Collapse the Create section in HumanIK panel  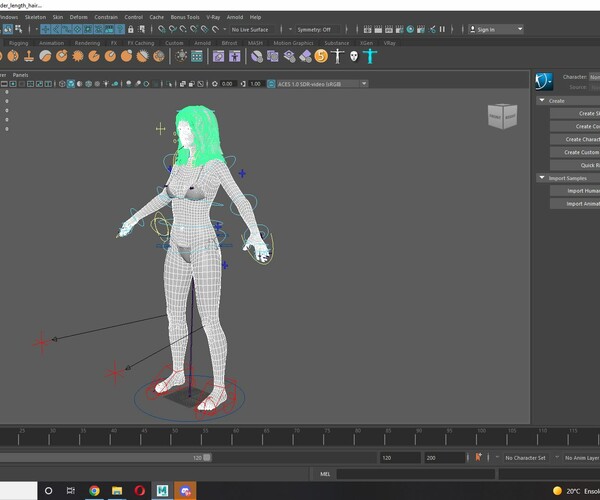(x=542, y=100)
